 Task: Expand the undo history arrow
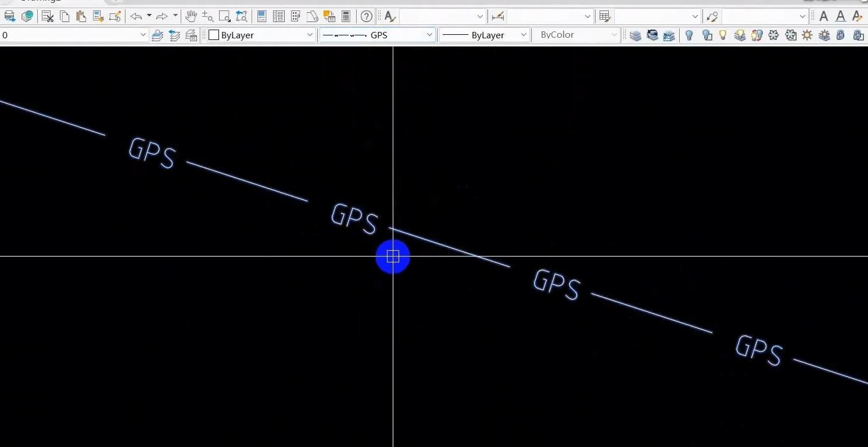[149, 16]
